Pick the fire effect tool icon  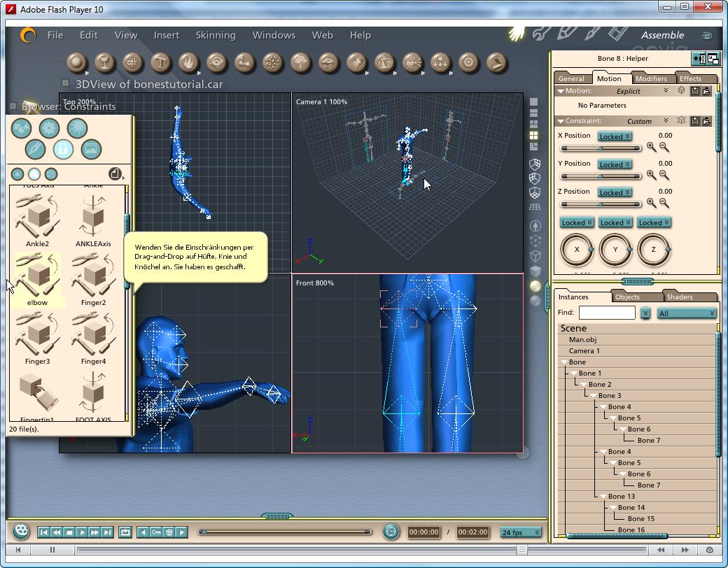coord(188,63)
